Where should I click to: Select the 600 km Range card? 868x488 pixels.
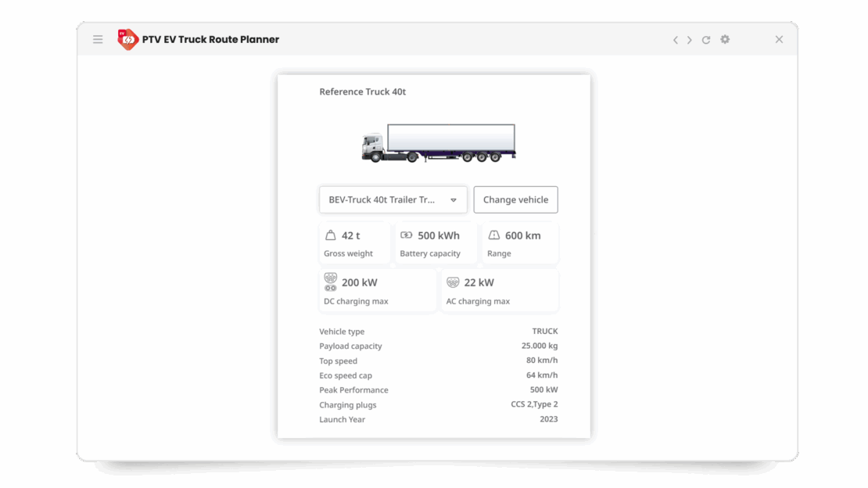520,243
